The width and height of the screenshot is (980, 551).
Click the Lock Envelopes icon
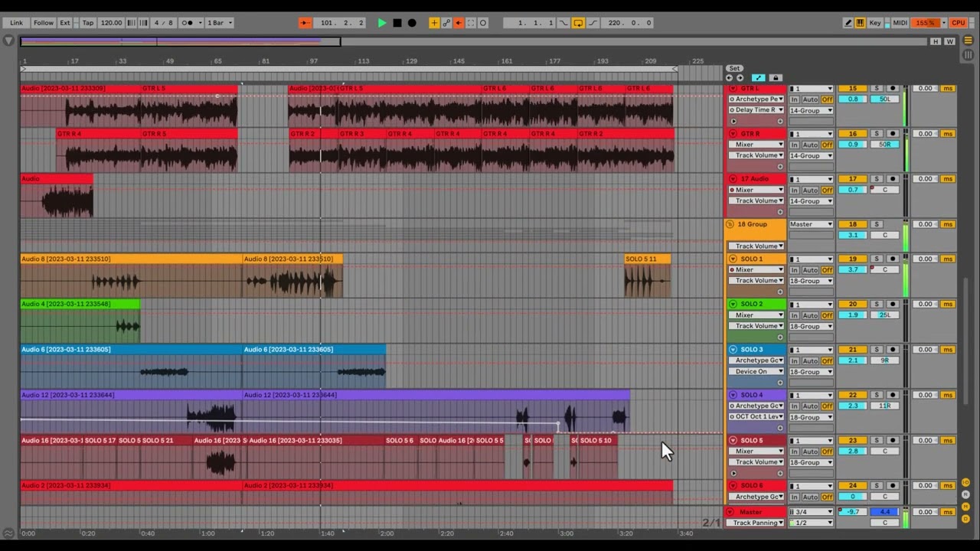[x=775, y=78]
